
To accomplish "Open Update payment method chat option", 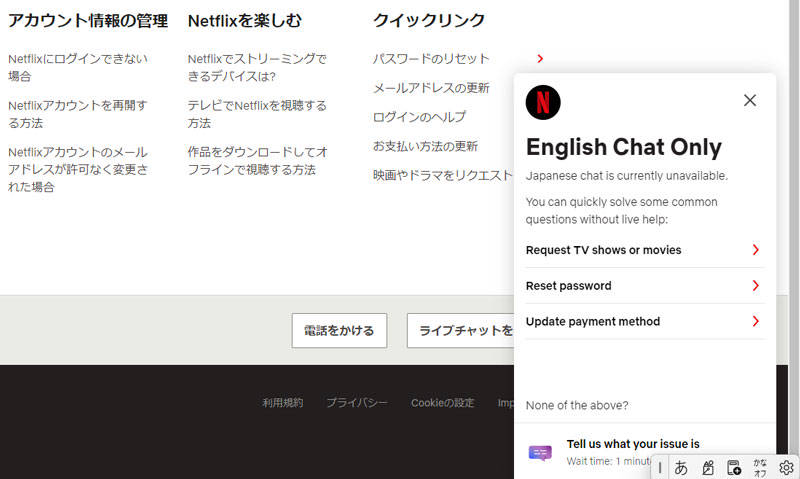I will click(644, 321).
